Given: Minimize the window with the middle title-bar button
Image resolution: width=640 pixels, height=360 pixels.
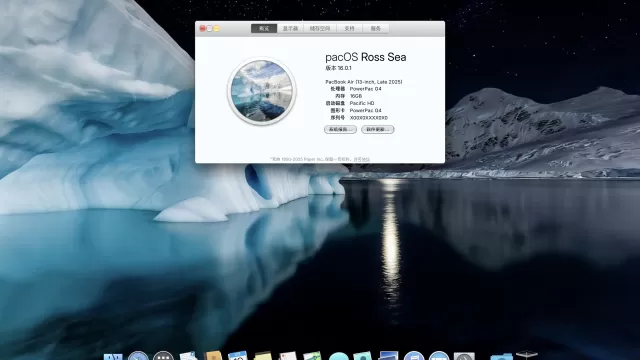Looking at the screenshot, I should pos(209,29).
